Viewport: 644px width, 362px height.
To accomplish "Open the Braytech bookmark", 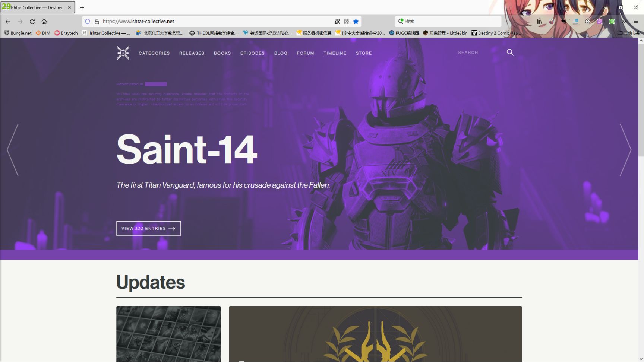I will (x=66, y=33).
